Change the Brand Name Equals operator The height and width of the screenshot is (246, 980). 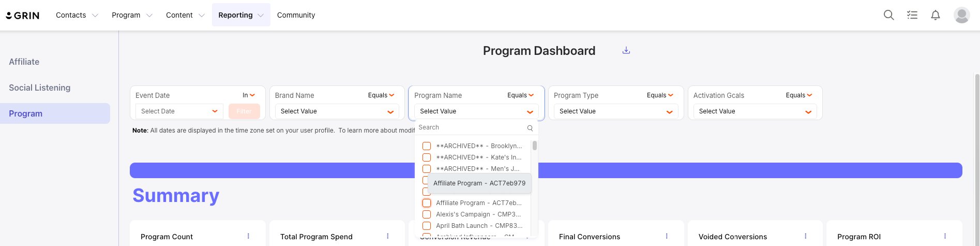(381, 95)
